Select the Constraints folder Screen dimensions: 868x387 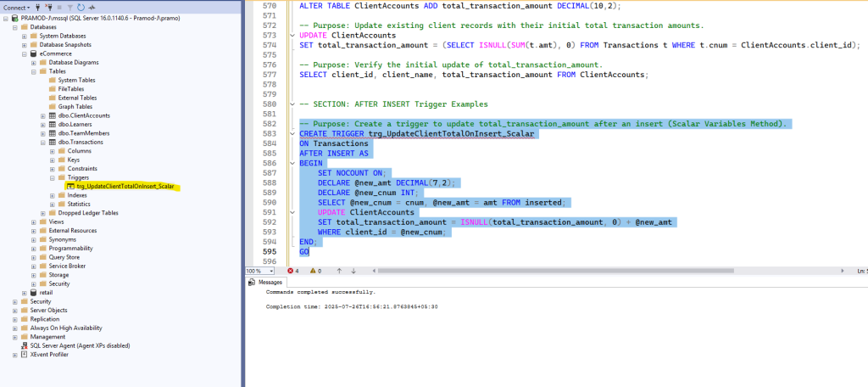(x=82, y=169)
